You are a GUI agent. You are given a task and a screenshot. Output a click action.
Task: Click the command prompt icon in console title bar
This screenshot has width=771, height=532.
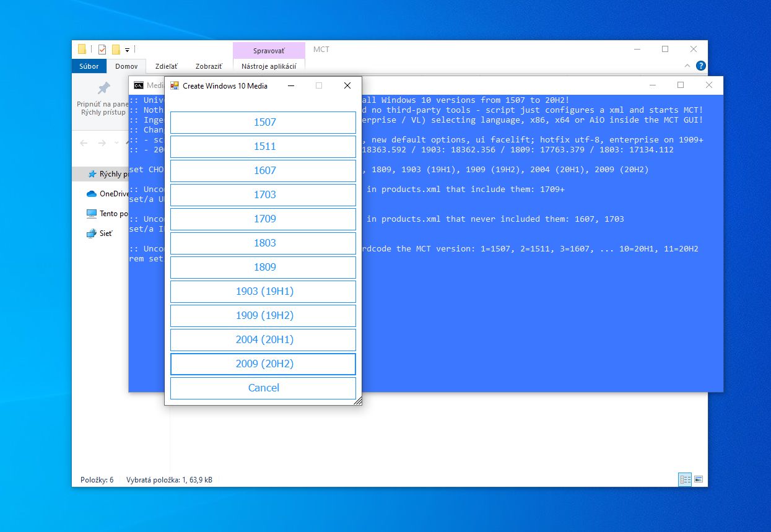pos(139,85)
